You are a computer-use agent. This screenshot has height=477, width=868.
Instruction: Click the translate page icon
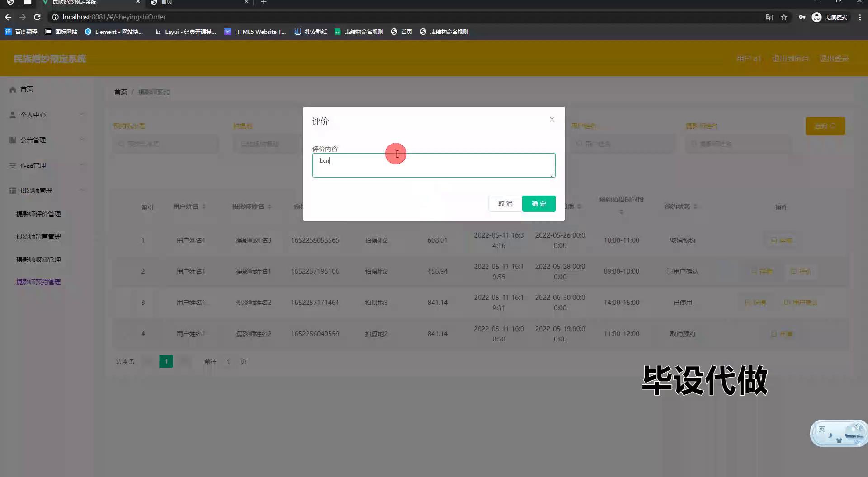pos(769,17)
